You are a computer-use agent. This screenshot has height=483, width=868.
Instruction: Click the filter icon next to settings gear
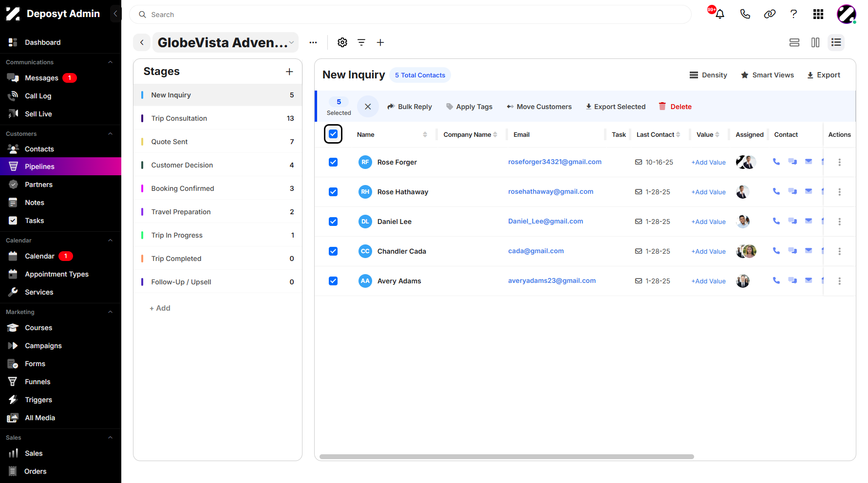(x=361, y=42)
